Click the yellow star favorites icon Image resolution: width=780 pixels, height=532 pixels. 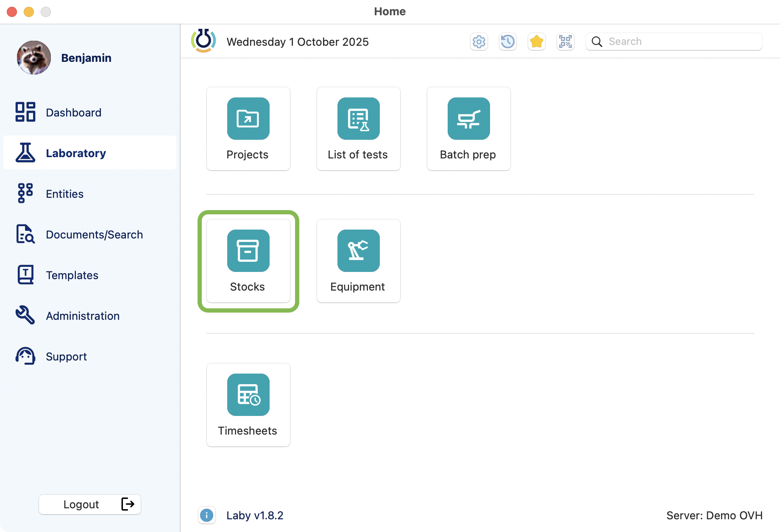pos(537,42)
